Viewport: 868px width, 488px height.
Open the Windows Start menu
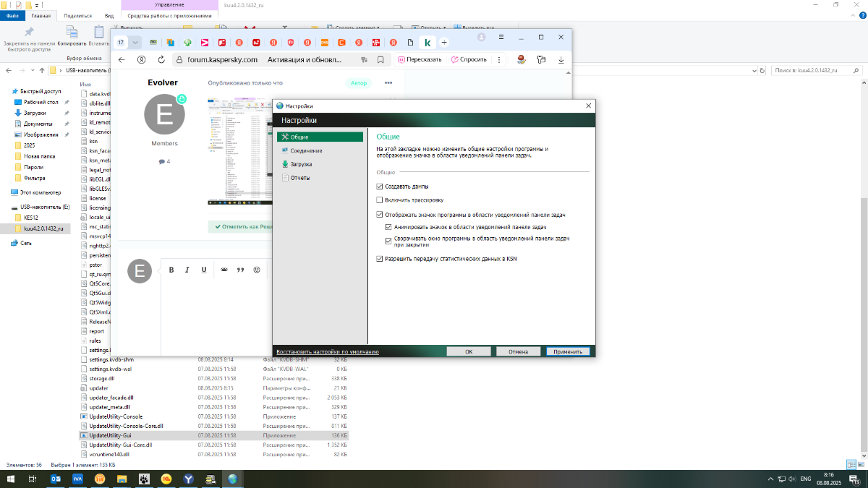pos(11,479)
